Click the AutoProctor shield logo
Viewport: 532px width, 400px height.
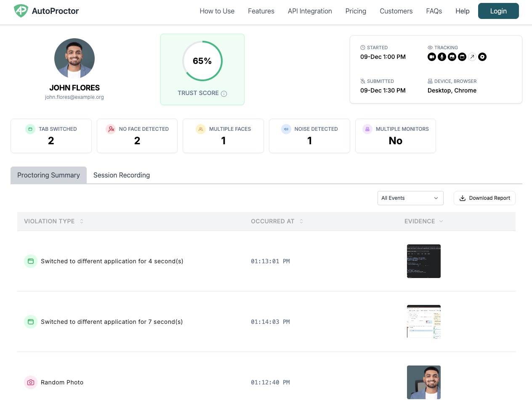click(x=21, y=11)
